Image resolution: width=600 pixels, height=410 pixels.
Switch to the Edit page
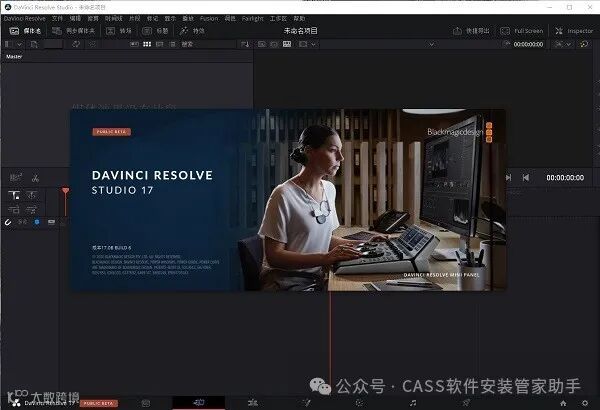(x=253, y=403)
